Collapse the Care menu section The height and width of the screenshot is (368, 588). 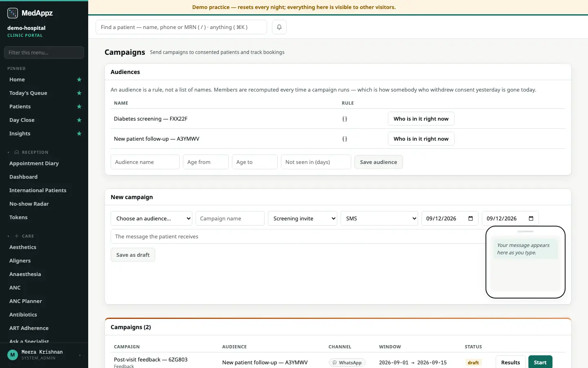[8, 236]
